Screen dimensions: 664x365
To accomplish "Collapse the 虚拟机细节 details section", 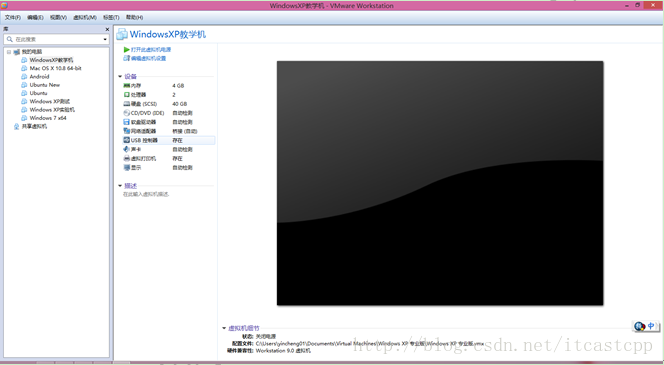I will tap(224, 328).
